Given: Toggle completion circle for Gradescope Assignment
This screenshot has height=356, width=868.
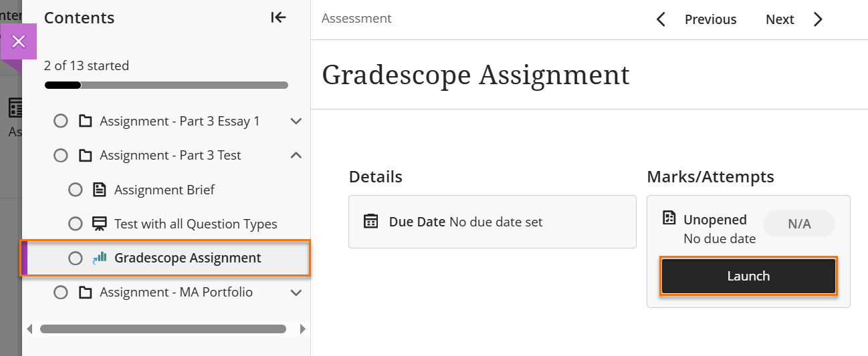Looking at the screenshot, I should (76, 258).
